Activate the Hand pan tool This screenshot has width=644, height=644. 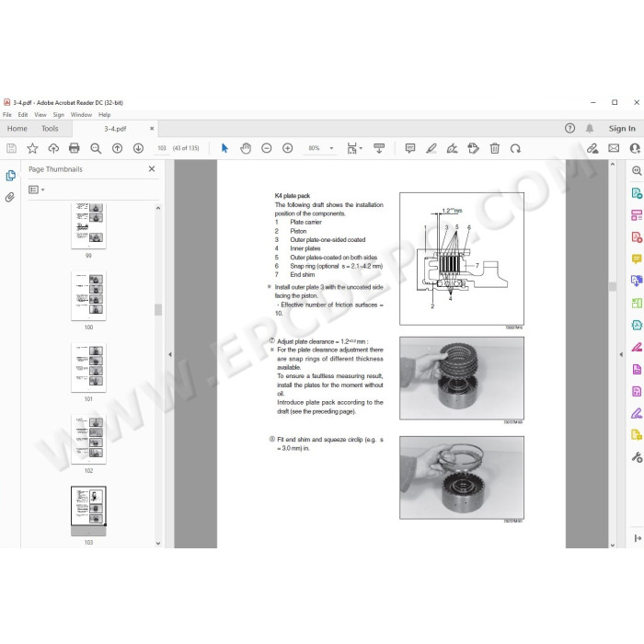pos(246,148)
